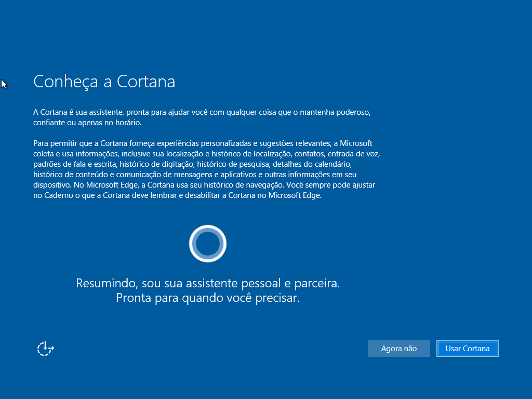Click the Cortana circle logo

point(208,244)
